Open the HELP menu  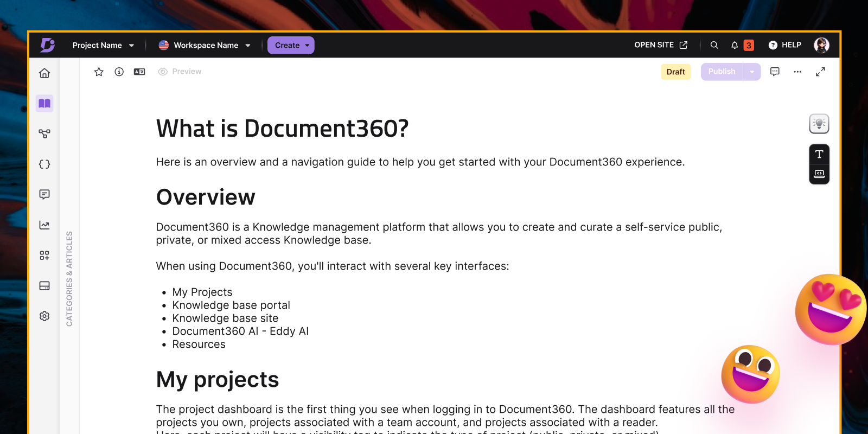click(x=785, y=45)
